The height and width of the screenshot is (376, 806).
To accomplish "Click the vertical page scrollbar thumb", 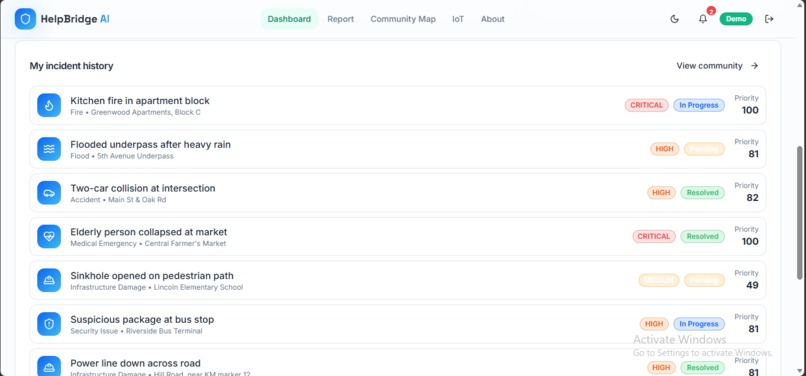I will tap(801, 212).
